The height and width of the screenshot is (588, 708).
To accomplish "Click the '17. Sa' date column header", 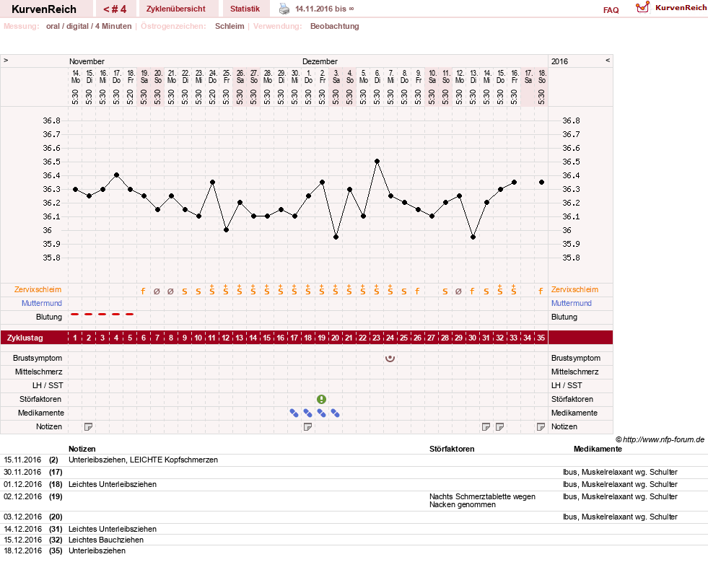I will (x=528, y=76).
